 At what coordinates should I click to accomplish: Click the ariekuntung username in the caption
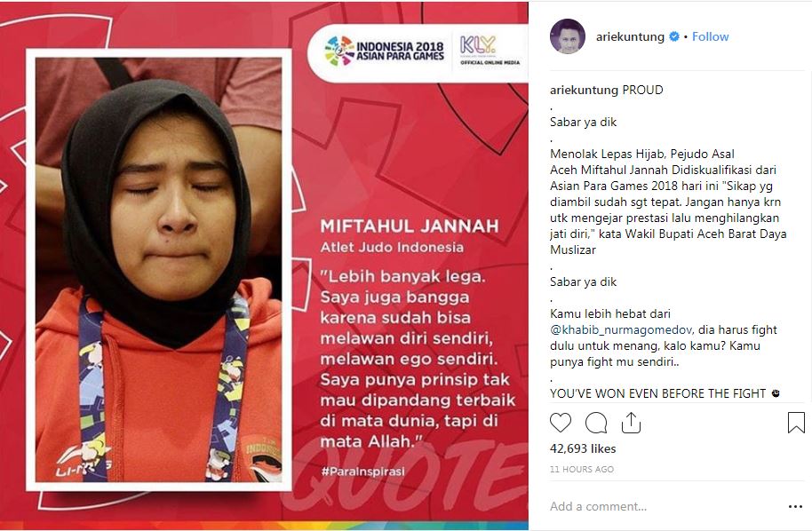585,90
